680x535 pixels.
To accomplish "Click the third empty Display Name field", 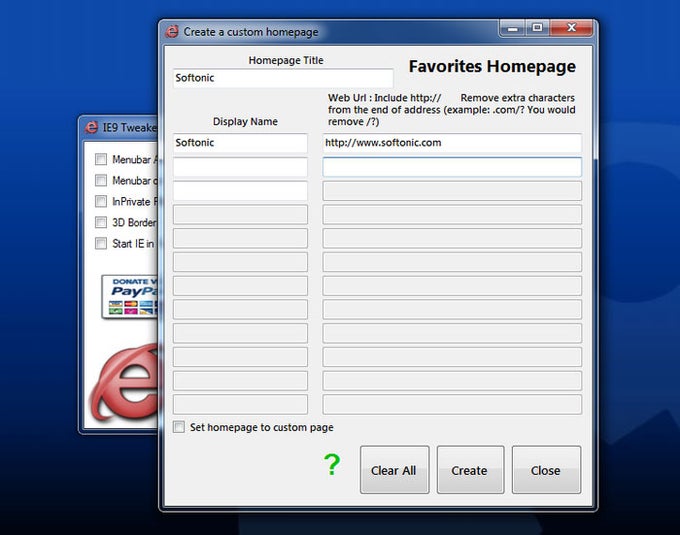I will tap(240, 191).
